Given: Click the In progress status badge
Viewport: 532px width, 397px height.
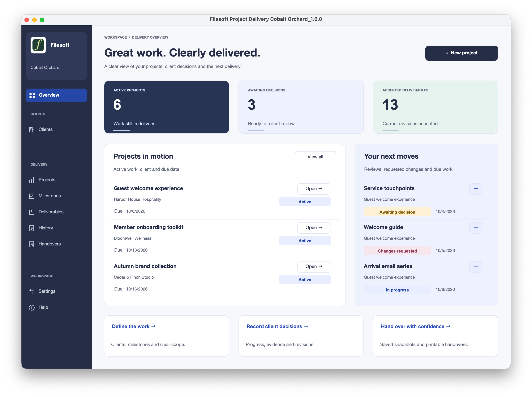Looking at the screenshot, I should [397, 290].
